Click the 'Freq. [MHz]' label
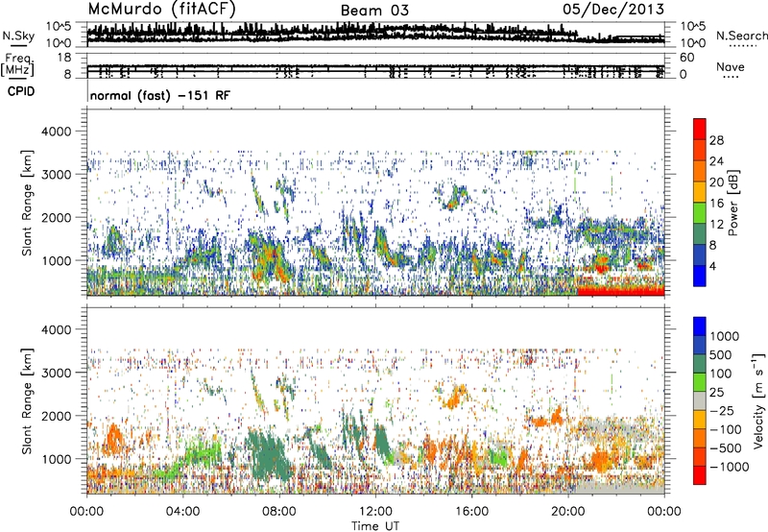768x532 pixels. click(18, 65)
